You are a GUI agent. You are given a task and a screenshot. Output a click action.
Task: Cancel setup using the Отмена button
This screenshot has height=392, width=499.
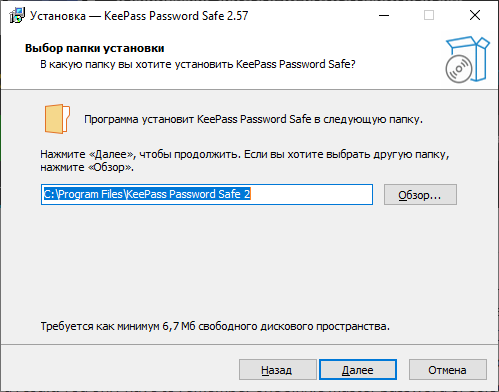(448, 370)
